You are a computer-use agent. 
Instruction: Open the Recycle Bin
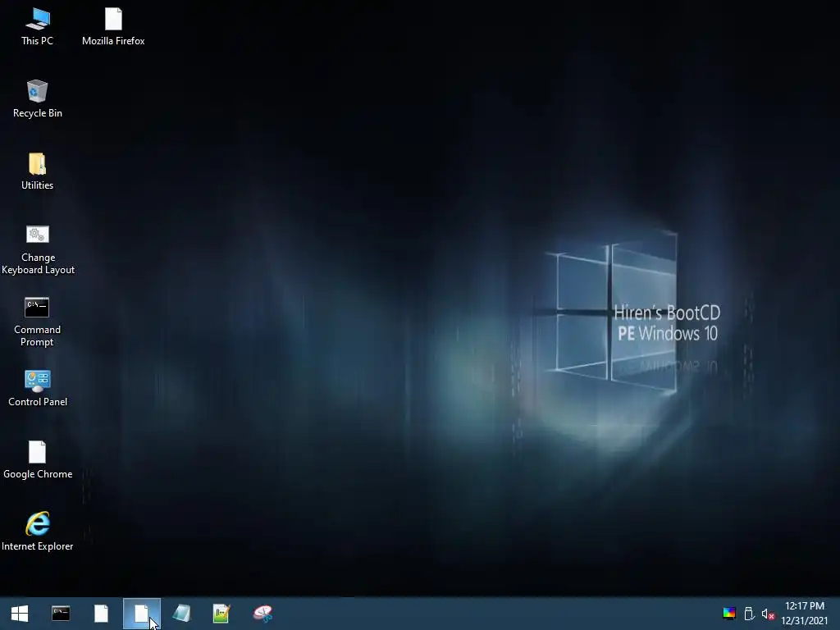[x=38, y=99]
